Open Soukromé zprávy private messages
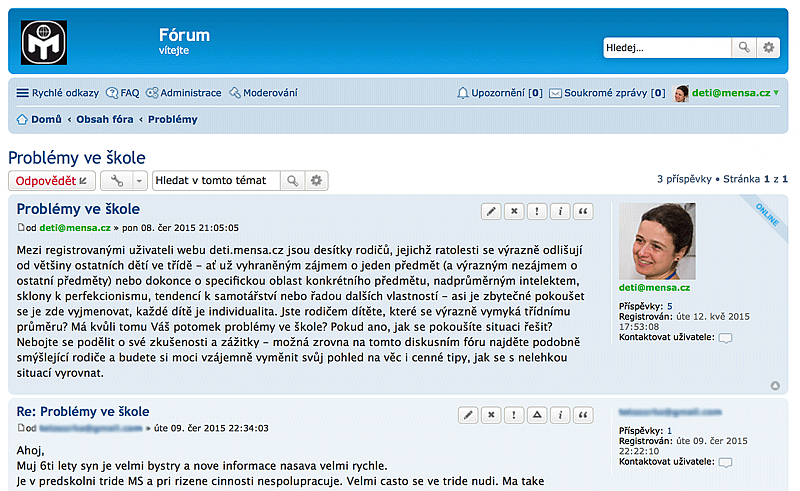Image resolution: width=800 pixels, height=491 pixels. (x=606, y=93)
